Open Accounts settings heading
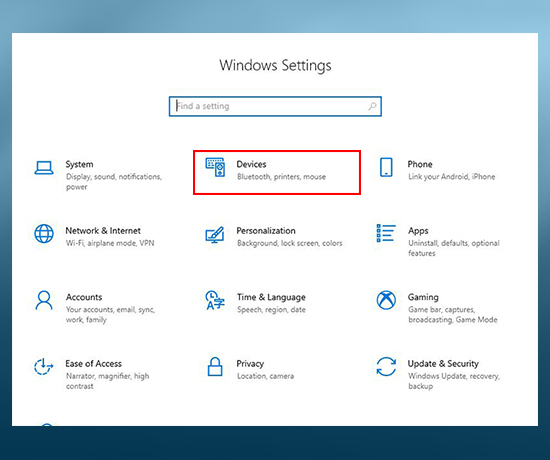Screen dimensions: 550x460 point(84,297)
